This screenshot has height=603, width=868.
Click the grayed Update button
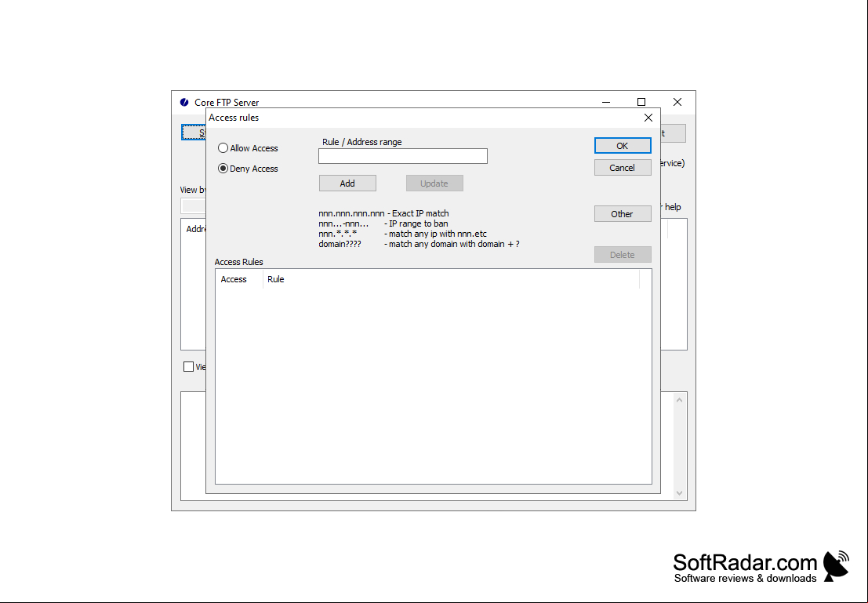click(434, 183)
